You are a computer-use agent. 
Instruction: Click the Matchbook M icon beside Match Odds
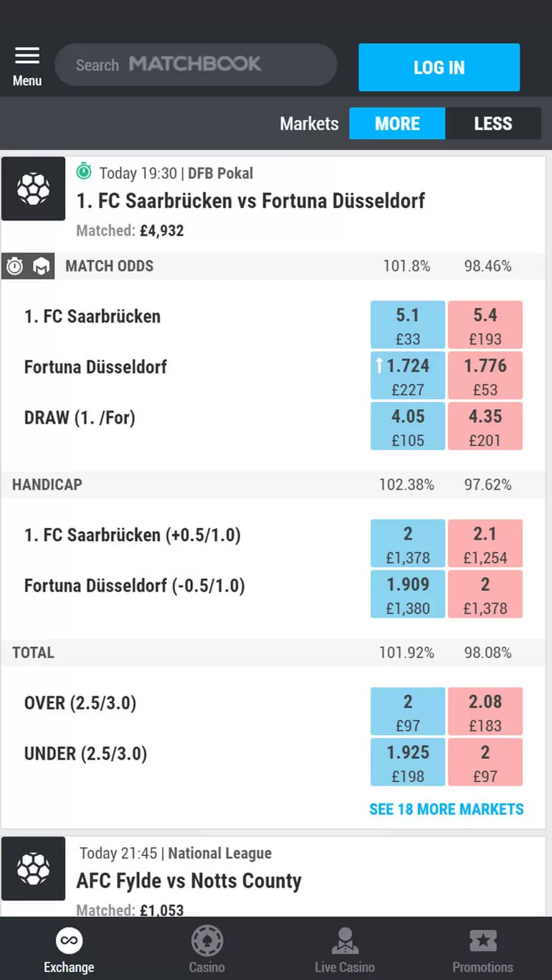pyautogui.click(x=41, y=267)
